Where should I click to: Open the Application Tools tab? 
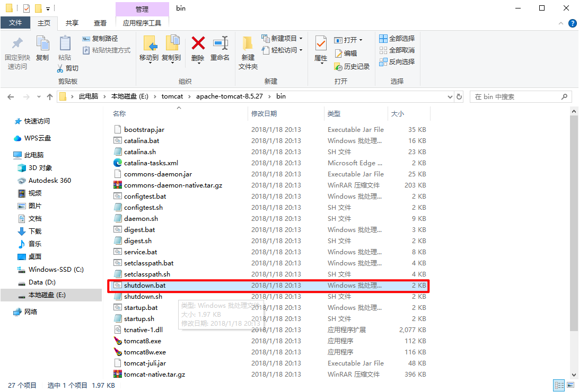(x=142, y=23)
